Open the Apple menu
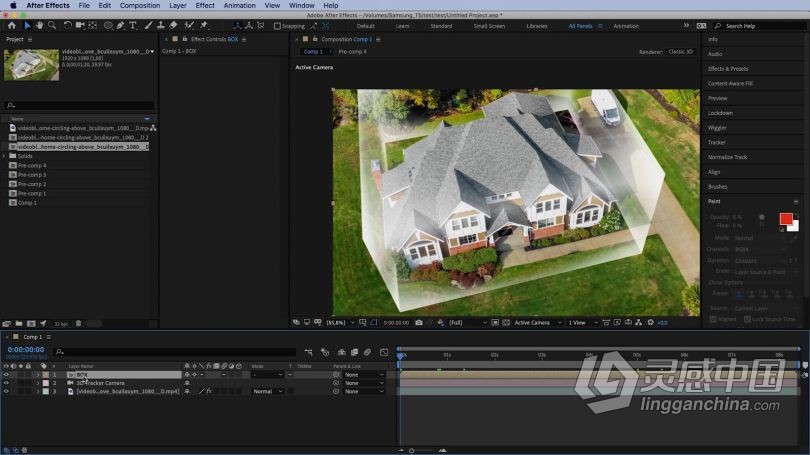 13,5
